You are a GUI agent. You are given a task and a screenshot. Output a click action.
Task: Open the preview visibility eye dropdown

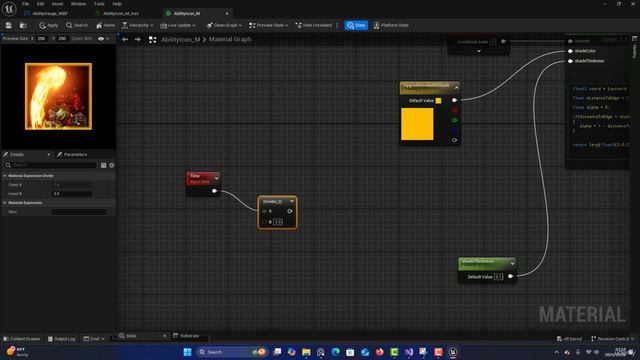(x=104, y=39)
